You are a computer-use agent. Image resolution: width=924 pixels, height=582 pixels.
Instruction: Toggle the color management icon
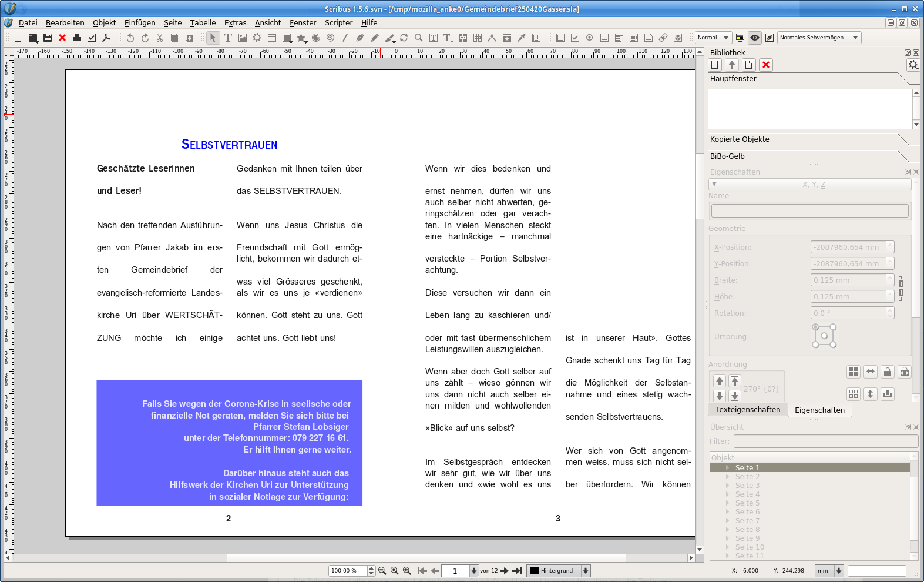740,38
